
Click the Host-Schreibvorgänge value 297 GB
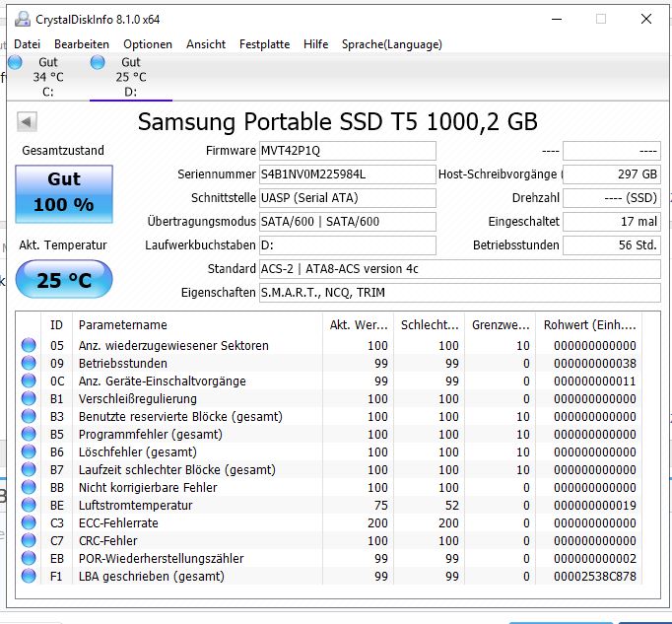click(612, 174)
